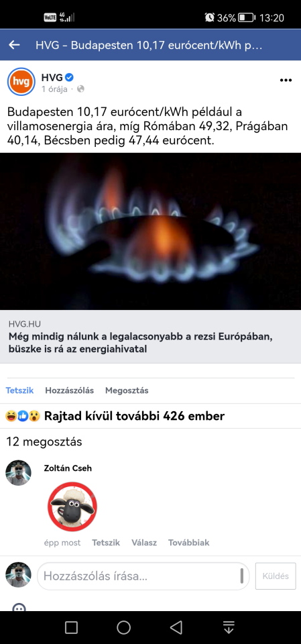Tap the Küldés send button
301x644 pixels.
[276, 576]
